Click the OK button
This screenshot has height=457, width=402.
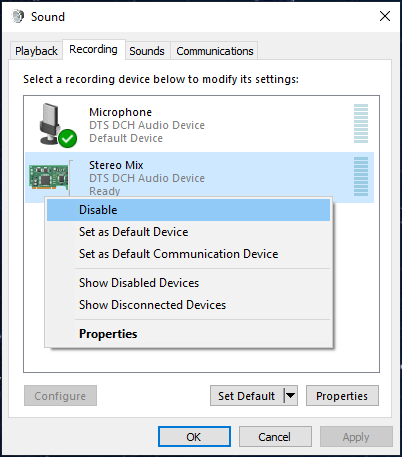pos(194,437)
